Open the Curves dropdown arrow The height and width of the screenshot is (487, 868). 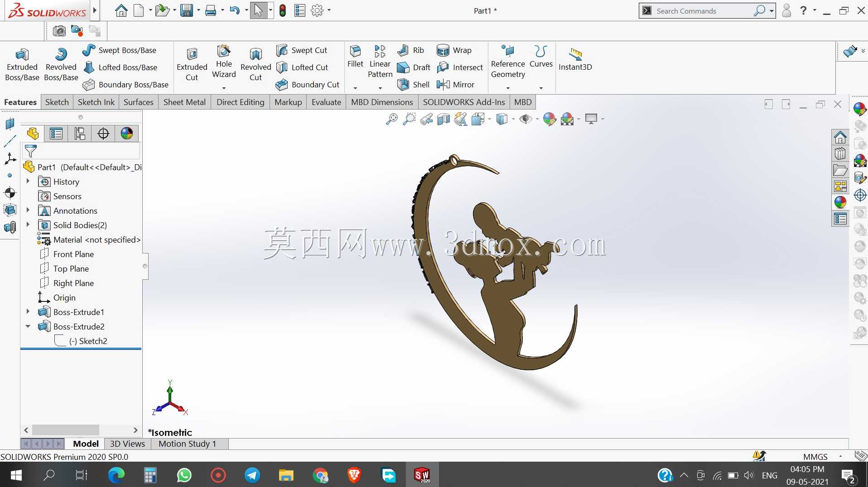click(x=541, y=88)
